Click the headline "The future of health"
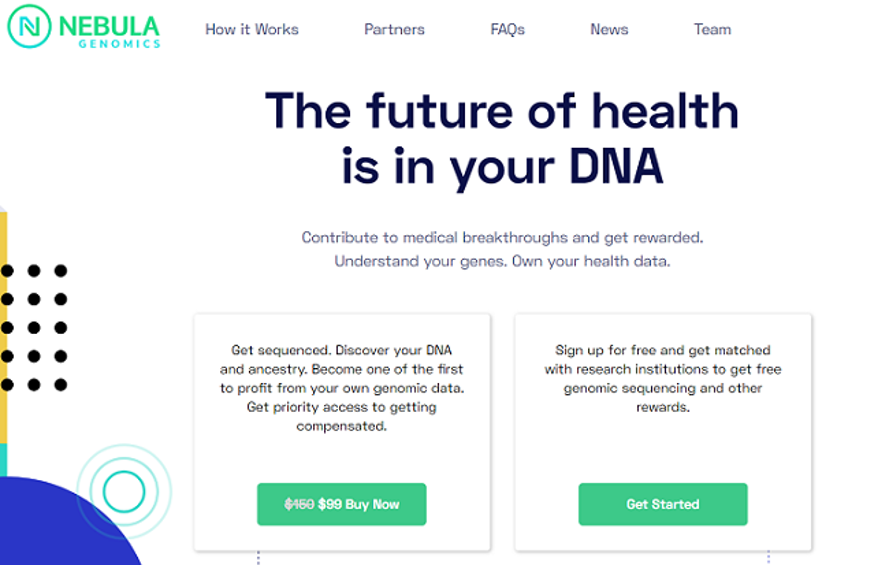This screenshot has width=889, height=565. point(501,111)
